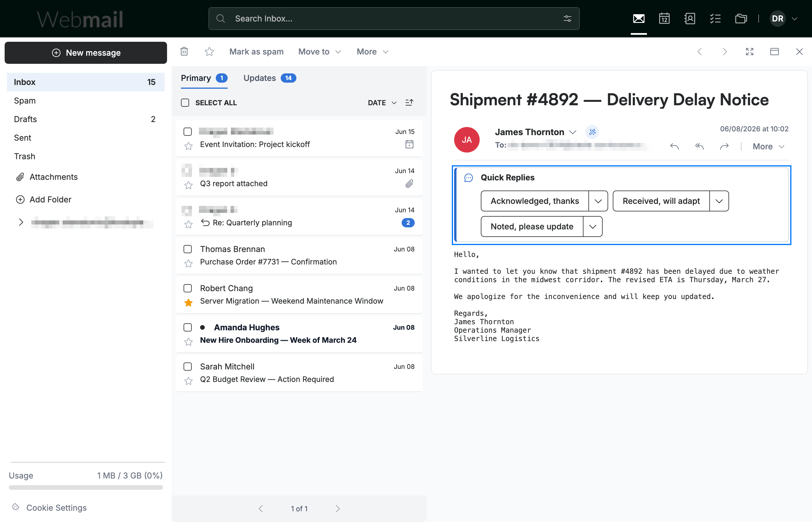This screenshot has height=522, width=812.
Task: Send quick reply Noted, please update
Action: [532, 226]
